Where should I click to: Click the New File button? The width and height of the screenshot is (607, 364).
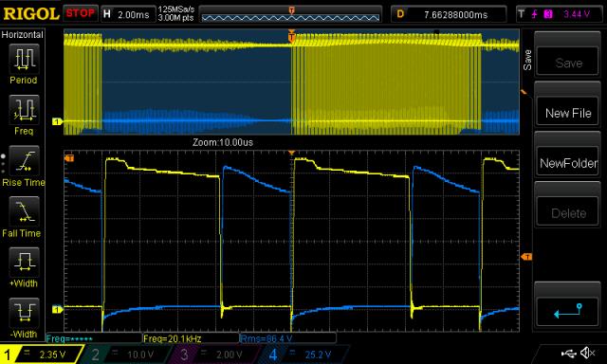coord(568,113)
